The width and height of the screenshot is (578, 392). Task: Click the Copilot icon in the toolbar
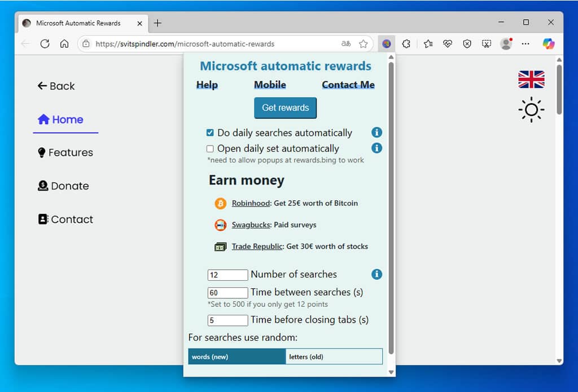pyautogui.click(x=548, y=44)
